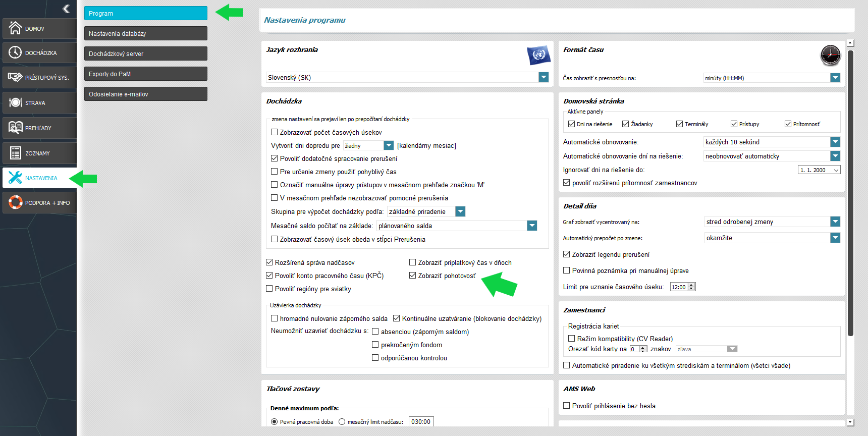Viewport: 868px width, 436px height.
Task: Open the Nastavenia databázy section
Action: point(146,33)
